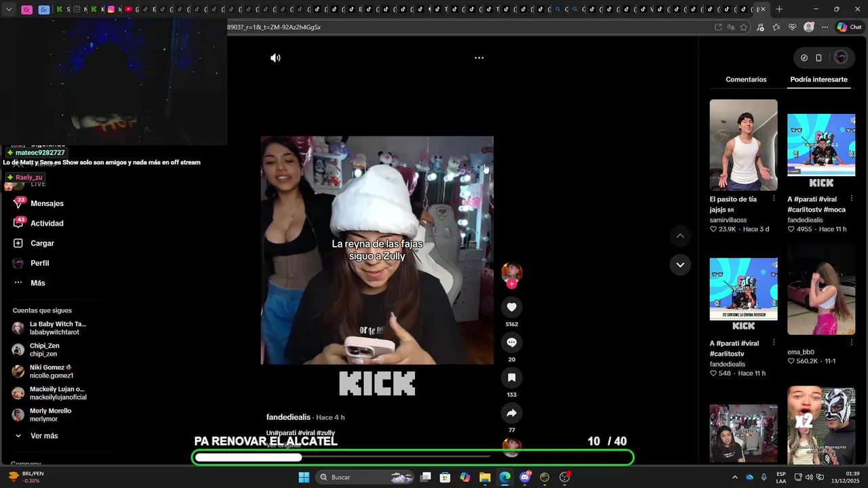Open Discord from the taskbar
Viewport: 868px width, 488px height.
[x=525, y=477]
